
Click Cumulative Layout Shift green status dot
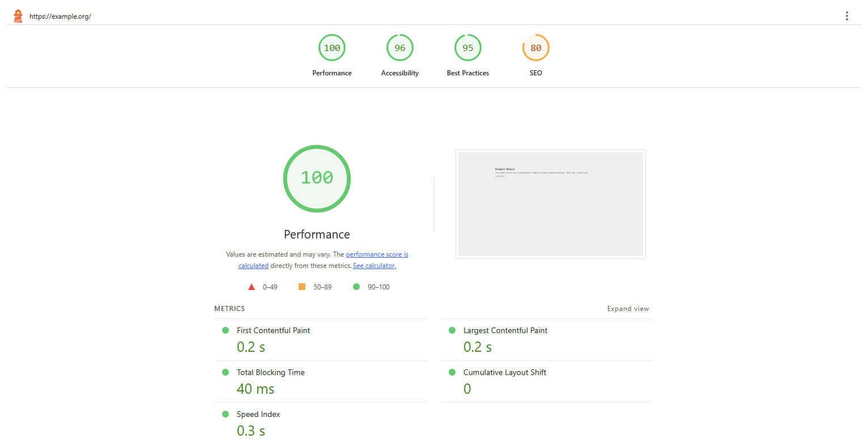click(x=452, y=372)
